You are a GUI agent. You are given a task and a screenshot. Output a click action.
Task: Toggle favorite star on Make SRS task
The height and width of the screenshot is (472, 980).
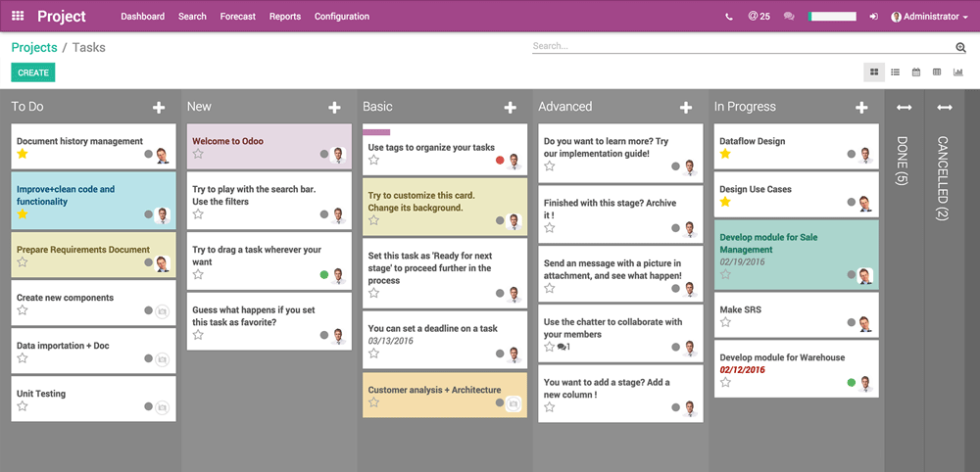click(x=725, y=323)
